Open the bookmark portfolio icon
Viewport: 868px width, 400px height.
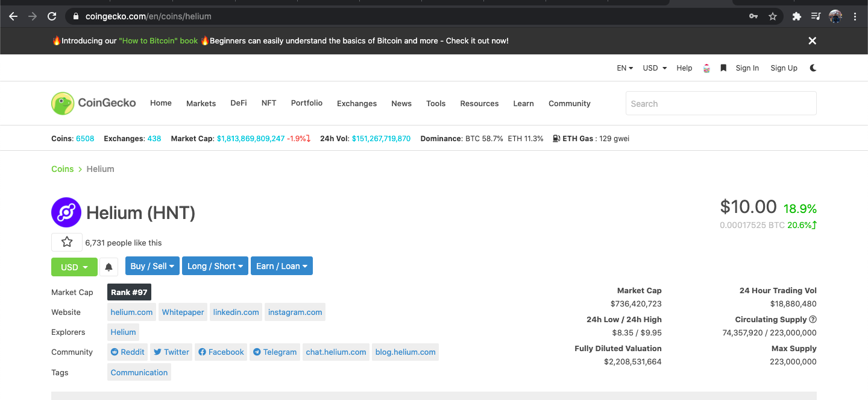tap(723, 68)
